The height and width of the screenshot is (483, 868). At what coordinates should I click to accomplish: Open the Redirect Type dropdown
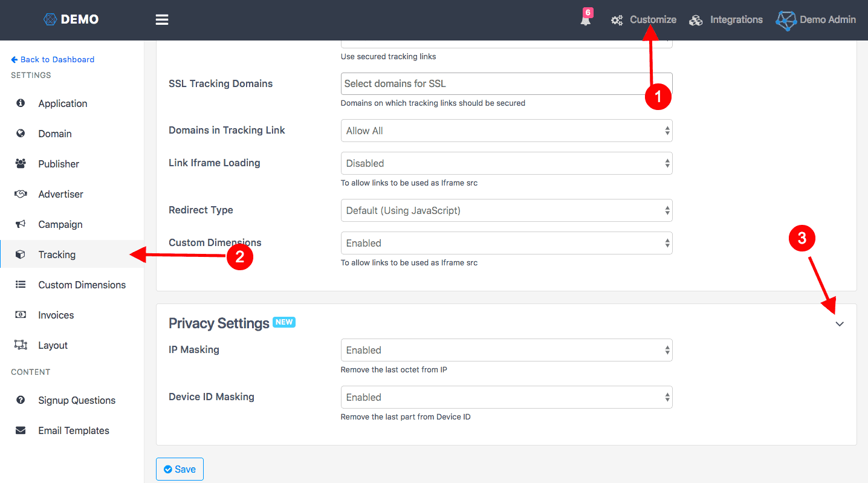(506, 211)
